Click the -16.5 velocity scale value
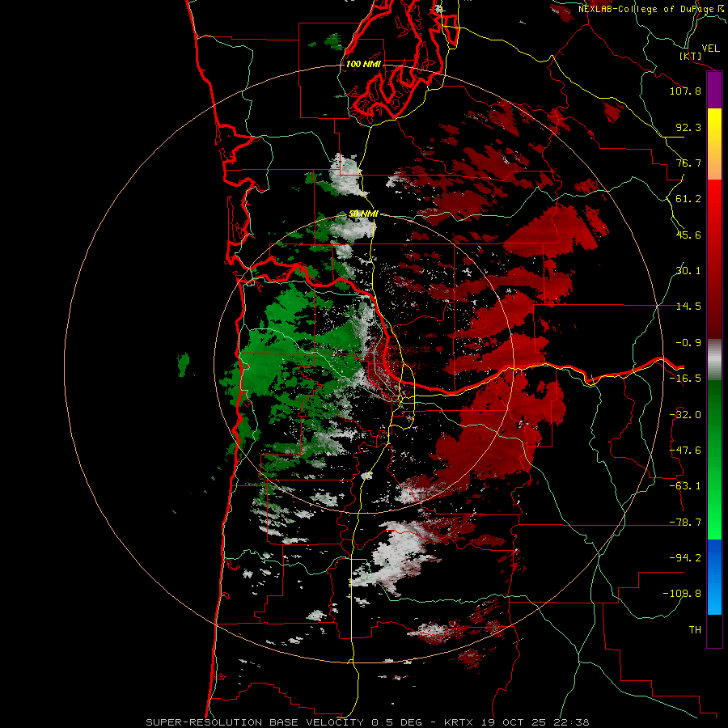728x728 pixels. [x=685, y=379]
